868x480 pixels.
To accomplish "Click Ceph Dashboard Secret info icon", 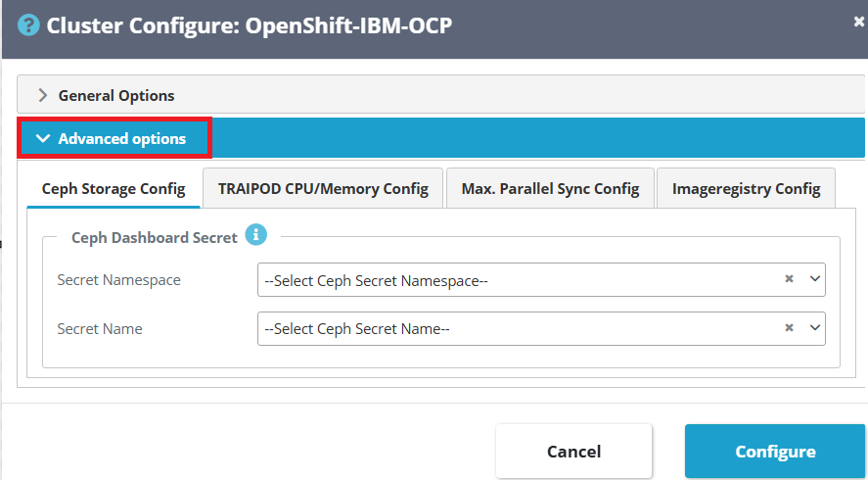I will click(255, 234).
